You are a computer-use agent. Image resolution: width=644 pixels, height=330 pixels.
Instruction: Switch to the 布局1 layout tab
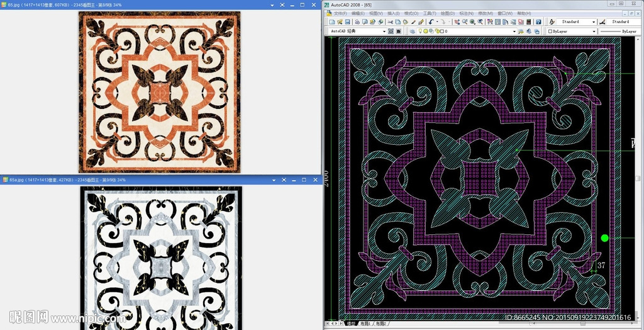(366, 324)
